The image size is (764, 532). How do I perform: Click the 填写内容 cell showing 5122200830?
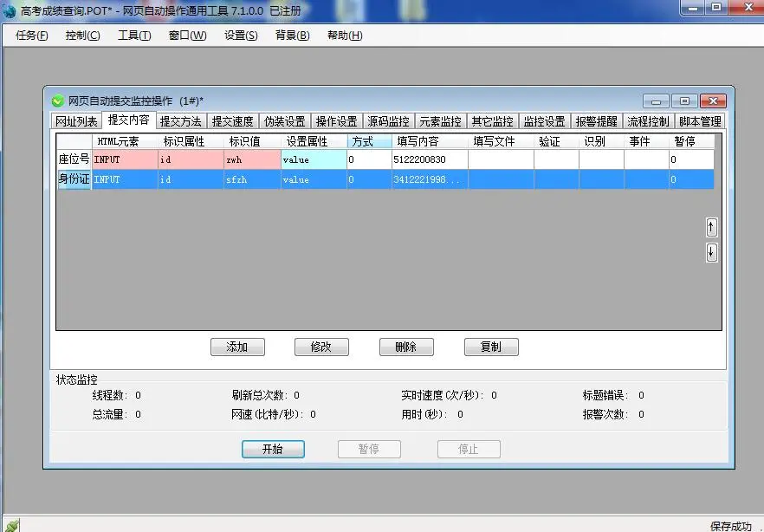tap(429, 159)
